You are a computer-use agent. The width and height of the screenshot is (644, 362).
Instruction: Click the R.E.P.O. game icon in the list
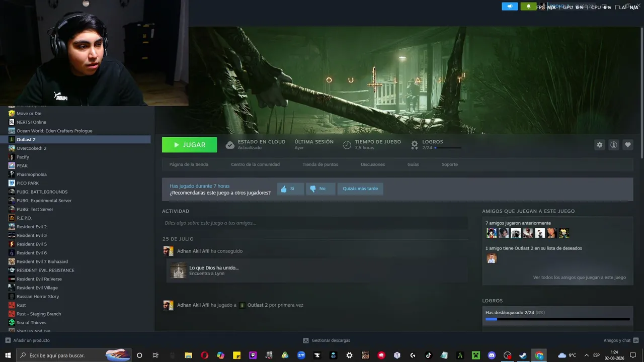[12, 218]
